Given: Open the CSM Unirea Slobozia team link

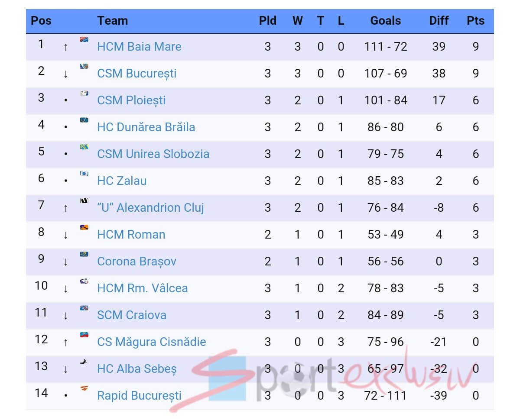Looking at the screenshot, I should coord(153,154).
